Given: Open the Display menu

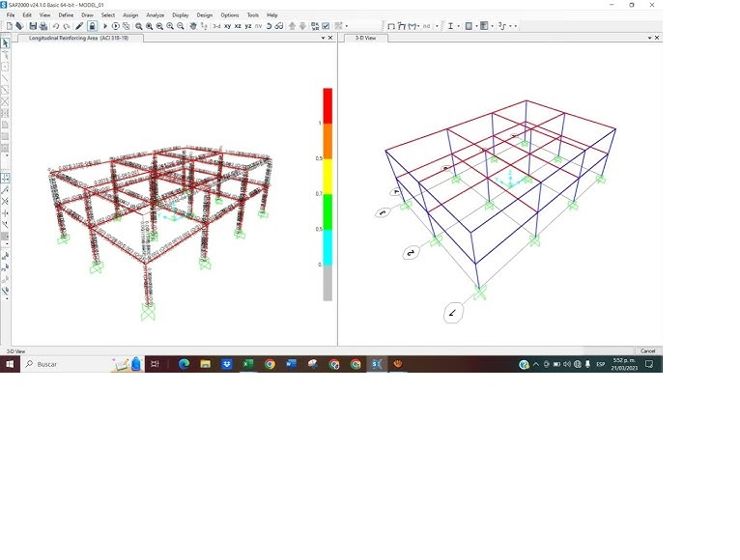Looking at the screenshot, I should [x=181, y=15].
